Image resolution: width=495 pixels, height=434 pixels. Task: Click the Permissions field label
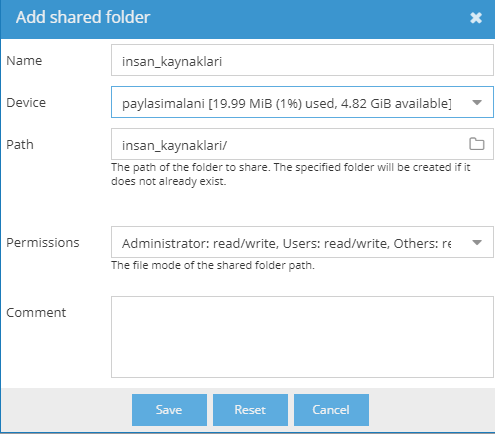click(x=43, y=243)
